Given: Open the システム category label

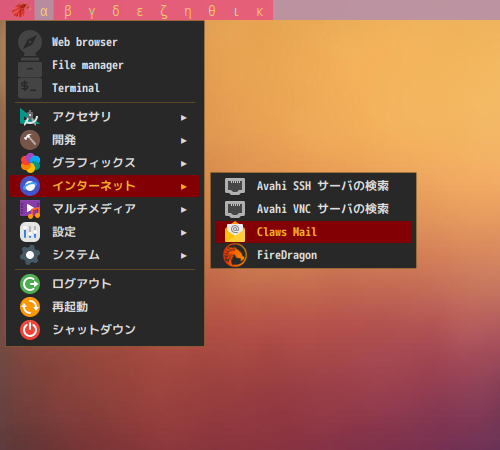Looking at the screenshot, I should tap(76, 255).
